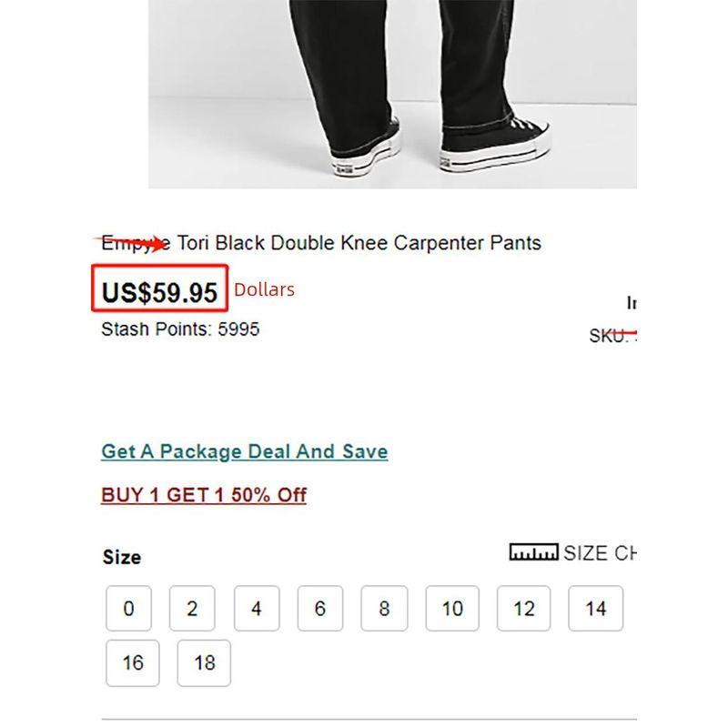
Task: Click the US$59.95 price
Action: pos(160,292)
